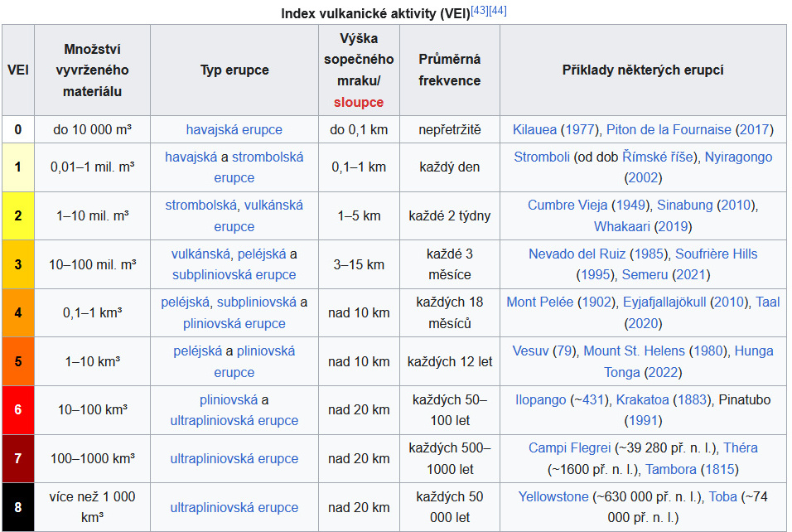
Task: Click the yellow VEI 2 cell
Action: (x=18, y=215)
